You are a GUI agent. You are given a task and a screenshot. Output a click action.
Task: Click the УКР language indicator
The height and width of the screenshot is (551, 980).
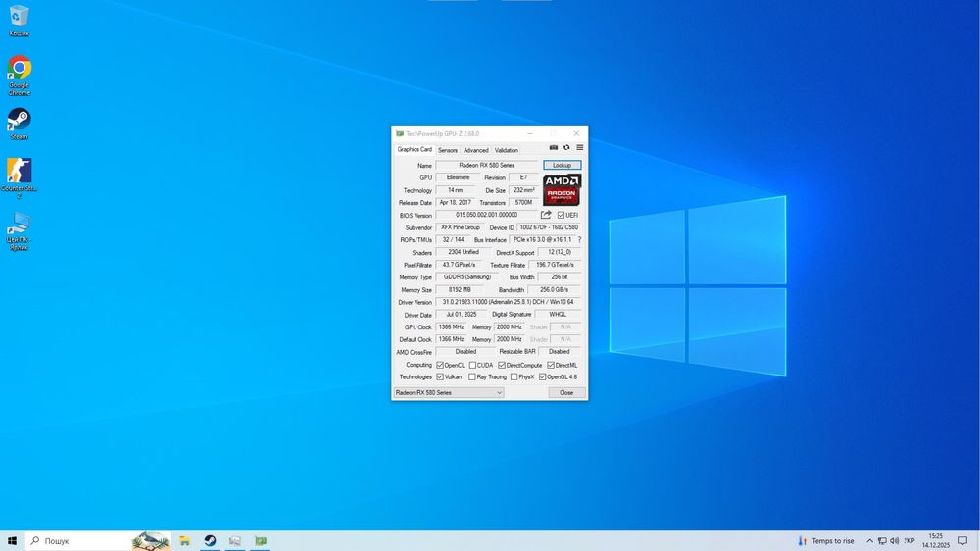909,541
